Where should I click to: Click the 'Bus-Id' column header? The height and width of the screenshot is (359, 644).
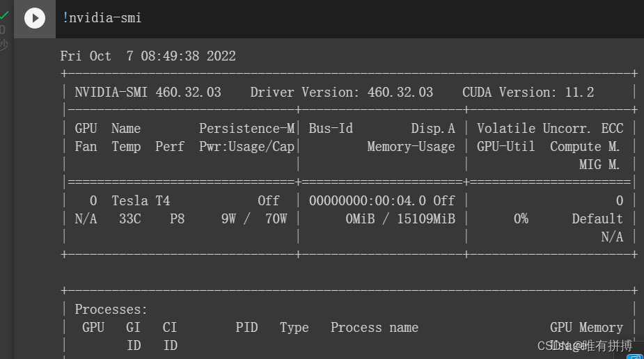click(331, 129)
